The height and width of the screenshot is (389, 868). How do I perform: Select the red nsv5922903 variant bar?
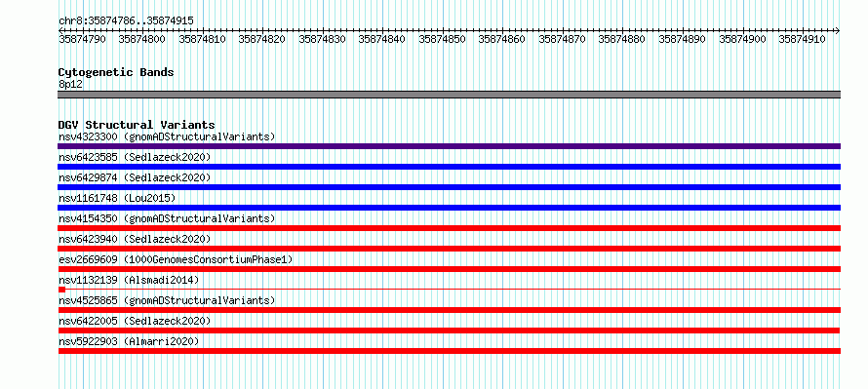tap(449, 351)
